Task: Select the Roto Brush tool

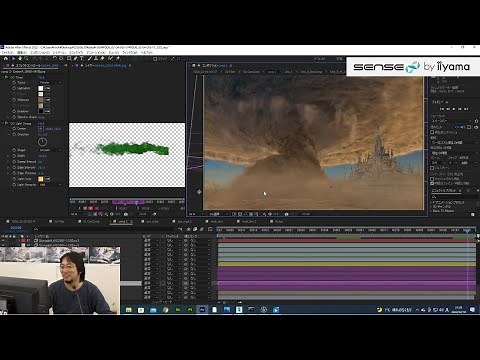Action: click(x=110, y=58)
